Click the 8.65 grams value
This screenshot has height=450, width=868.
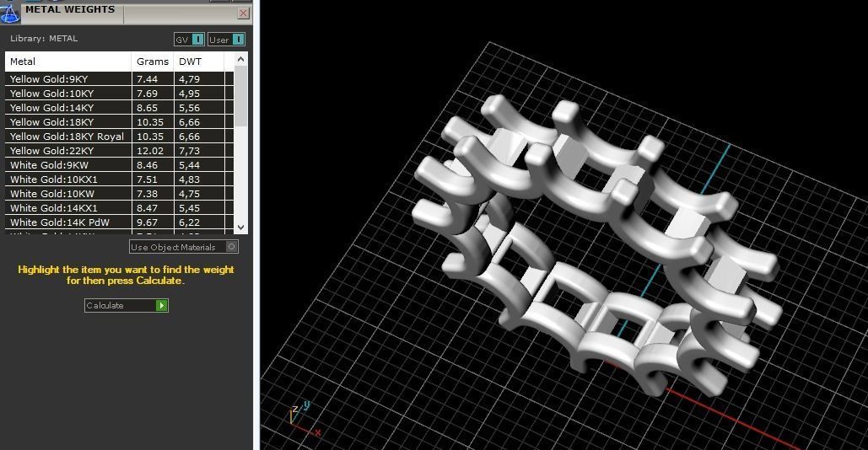(x=148, y=108)
